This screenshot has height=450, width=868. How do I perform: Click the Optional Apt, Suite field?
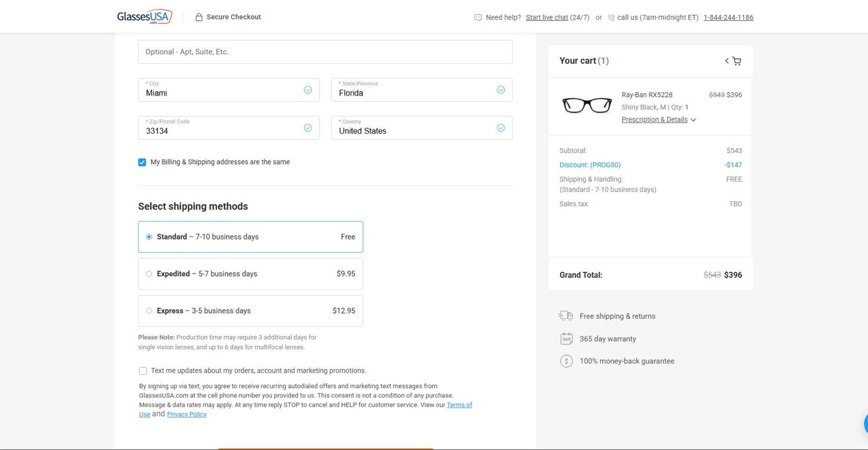[x=325, y=51]
